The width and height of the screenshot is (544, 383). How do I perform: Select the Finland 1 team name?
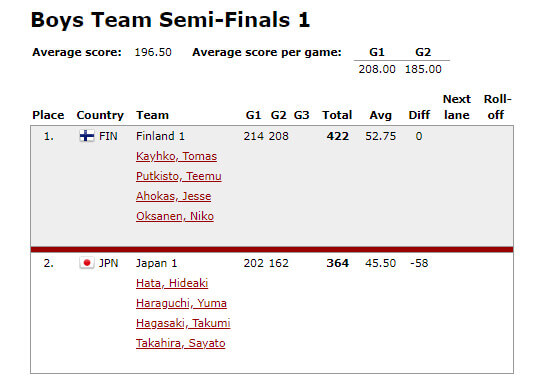[160, 136]
